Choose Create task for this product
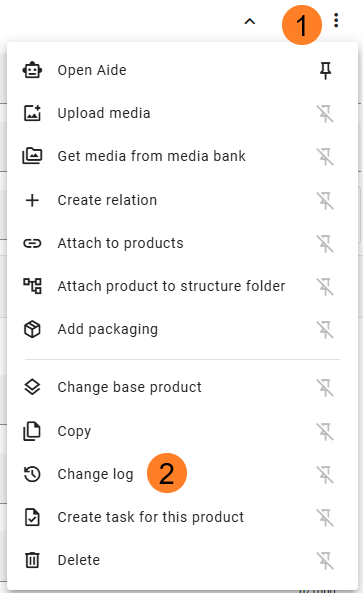 [x=182, y=517]
